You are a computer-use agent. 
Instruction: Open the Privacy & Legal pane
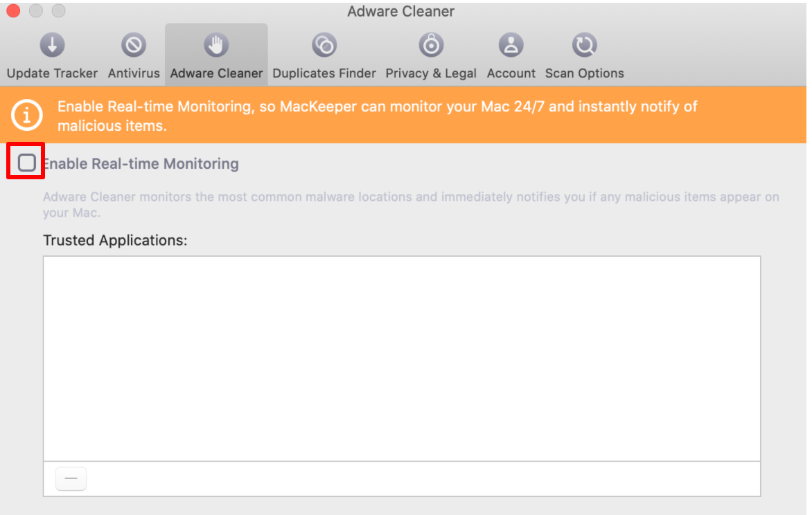coord(431,55)
